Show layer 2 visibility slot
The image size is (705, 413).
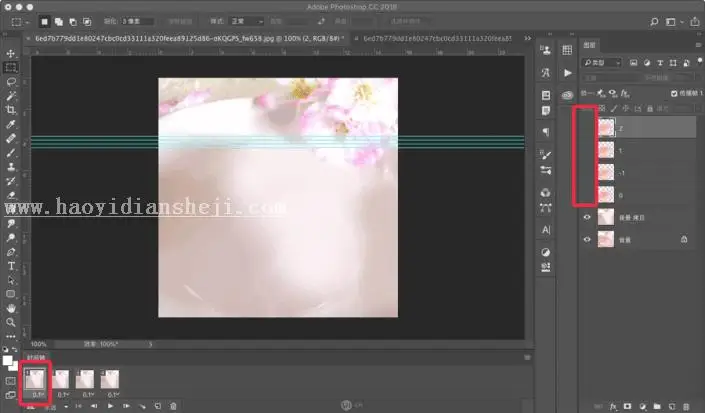pos(587,128)
